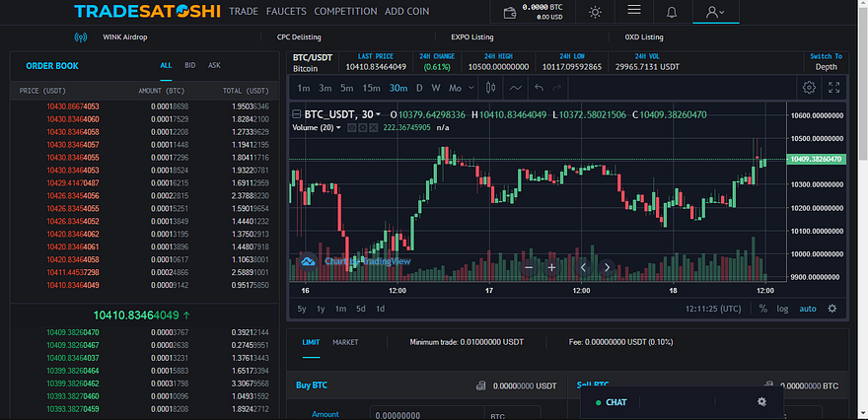The image size is (868, 420).
Task: Open chart settings gear in toolbar
Action: click(809, 88)
